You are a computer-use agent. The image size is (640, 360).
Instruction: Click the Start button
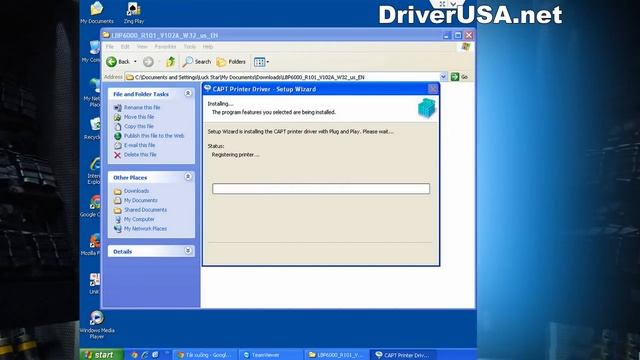pos(101,355)
